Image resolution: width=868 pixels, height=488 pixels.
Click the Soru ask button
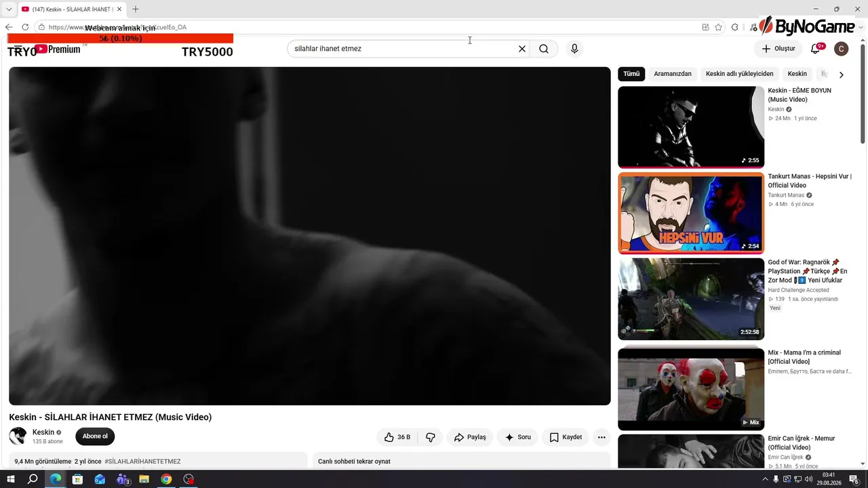point(517,437)
